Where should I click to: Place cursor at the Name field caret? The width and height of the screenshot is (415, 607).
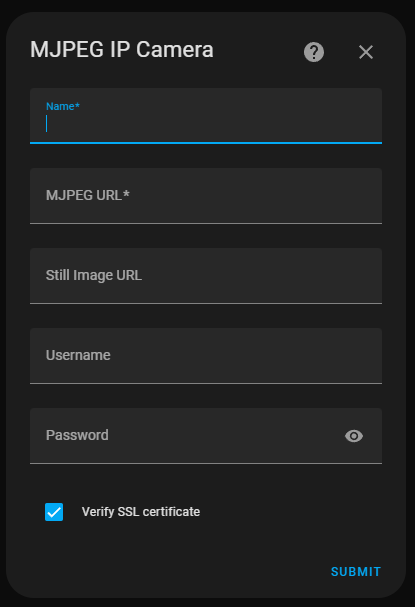(46, 123)
